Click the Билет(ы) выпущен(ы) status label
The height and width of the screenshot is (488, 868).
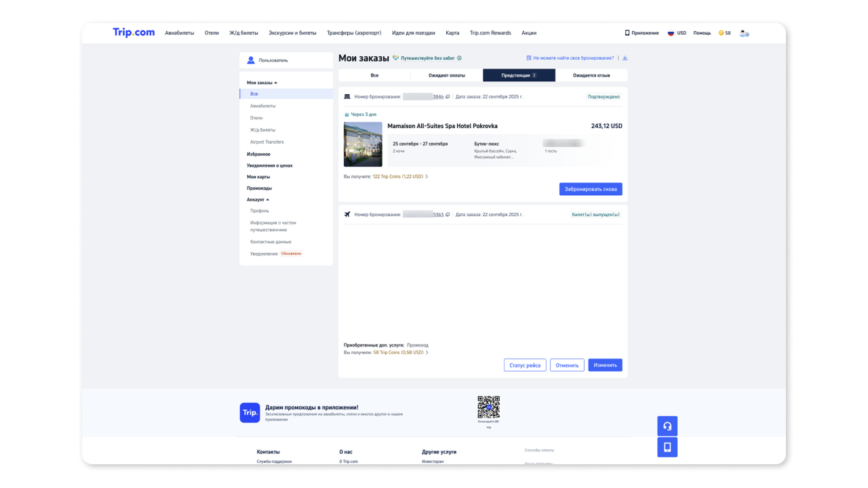pos(595,214)
